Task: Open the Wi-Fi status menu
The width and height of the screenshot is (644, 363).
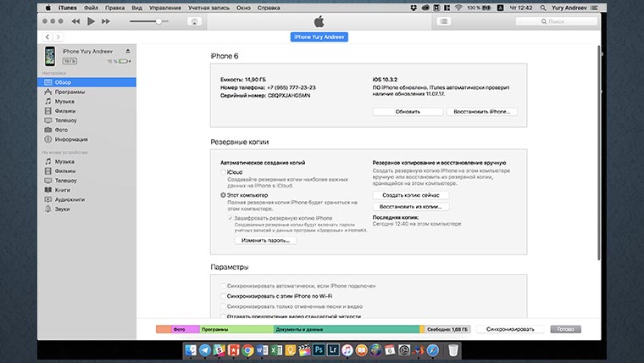Action: 458,8
